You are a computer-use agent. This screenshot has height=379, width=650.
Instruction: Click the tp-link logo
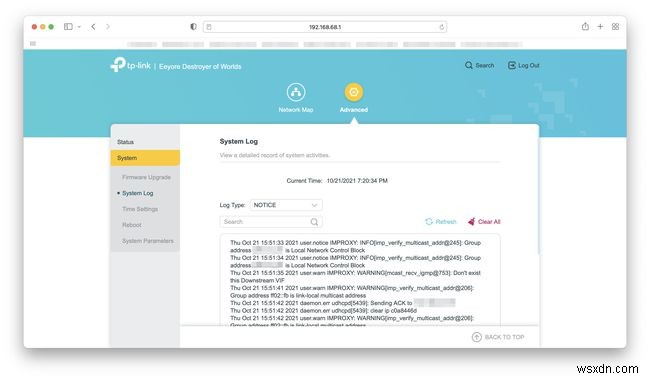pos(130,65)
